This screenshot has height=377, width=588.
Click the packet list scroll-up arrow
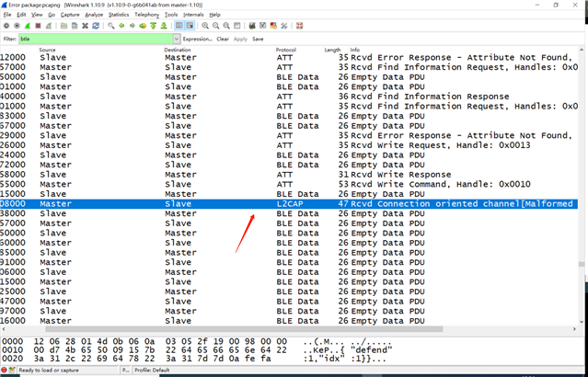582,50
